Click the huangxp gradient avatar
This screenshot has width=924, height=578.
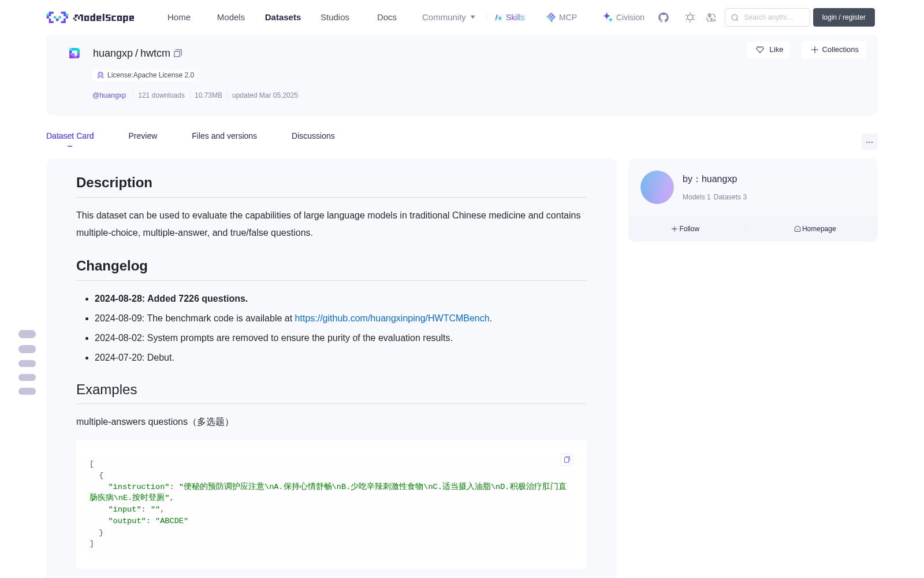pyautogui.click(x=657, y=187)
